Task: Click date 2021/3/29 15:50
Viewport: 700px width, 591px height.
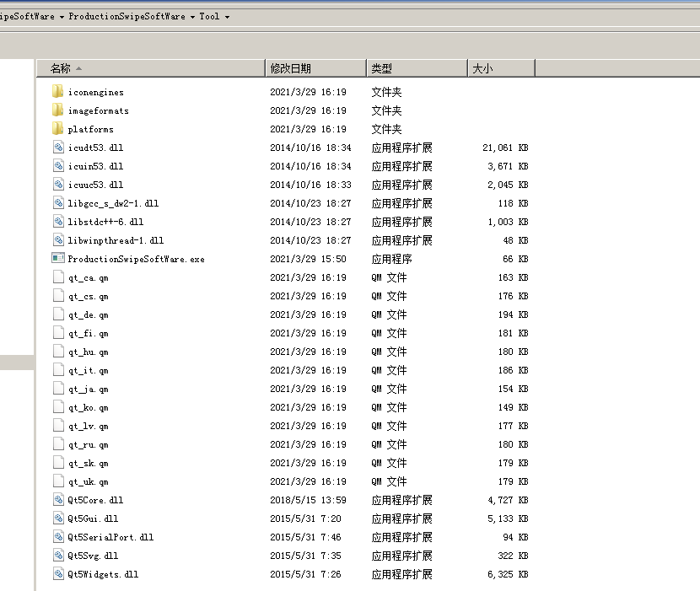Action: point(308,259)
